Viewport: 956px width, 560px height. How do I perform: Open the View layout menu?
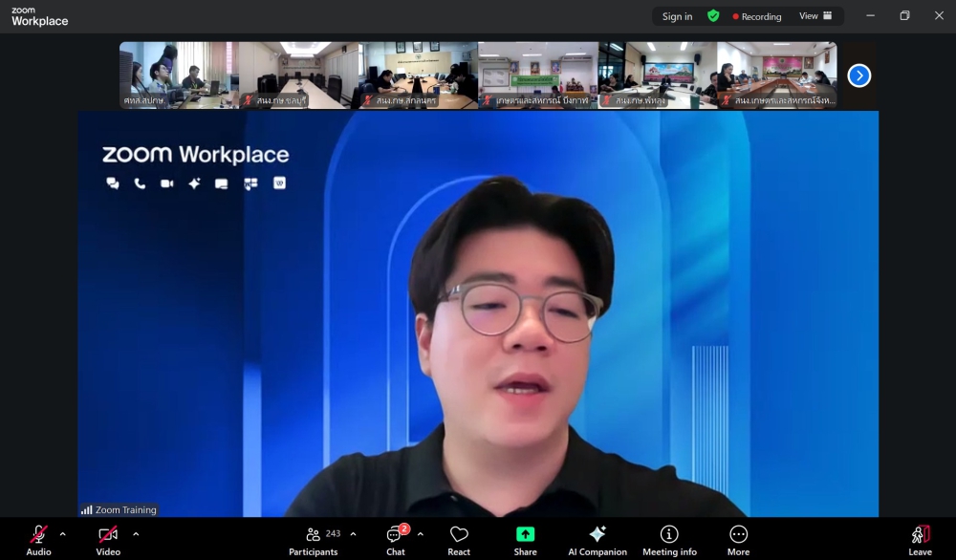tap(815, 16)
